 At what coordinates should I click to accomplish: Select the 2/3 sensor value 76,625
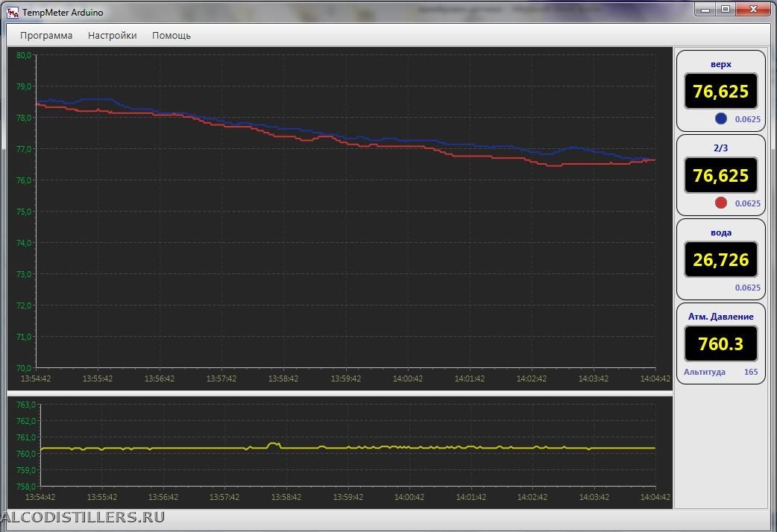coord(721,175)
